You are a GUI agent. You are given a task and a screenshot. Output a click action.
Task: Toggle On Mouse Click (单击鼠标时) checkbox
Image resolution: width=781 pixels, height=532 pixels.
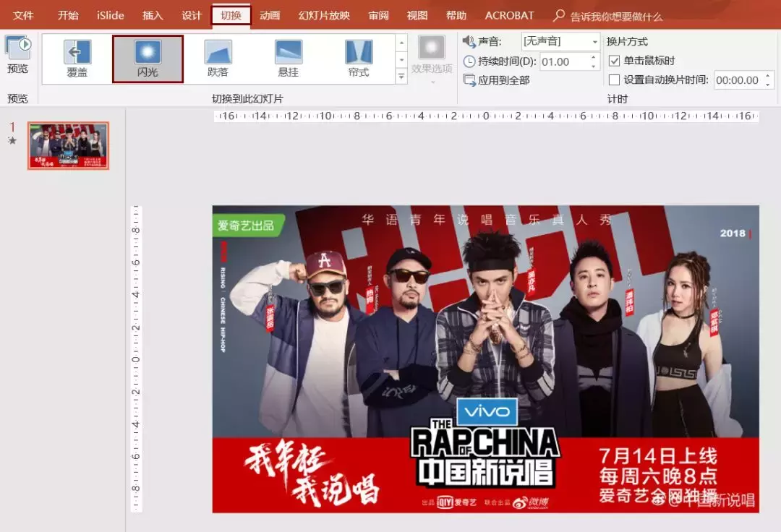(x=614, y=61)
